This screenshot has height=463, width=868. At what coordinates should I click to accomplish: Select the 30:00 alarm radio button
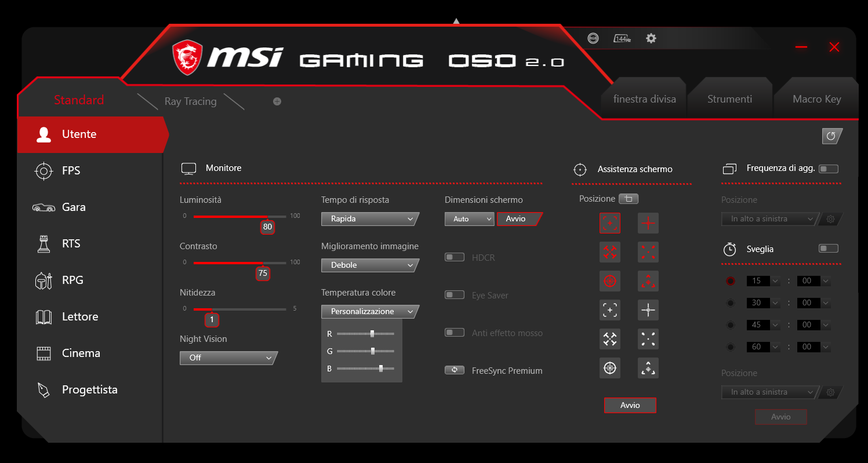point(730,303)
